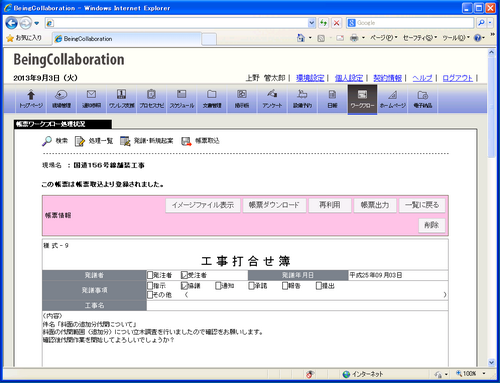This screenshot has height=383, width=500.
Task: Open 契約情報 link
Action: pos(387,78)
